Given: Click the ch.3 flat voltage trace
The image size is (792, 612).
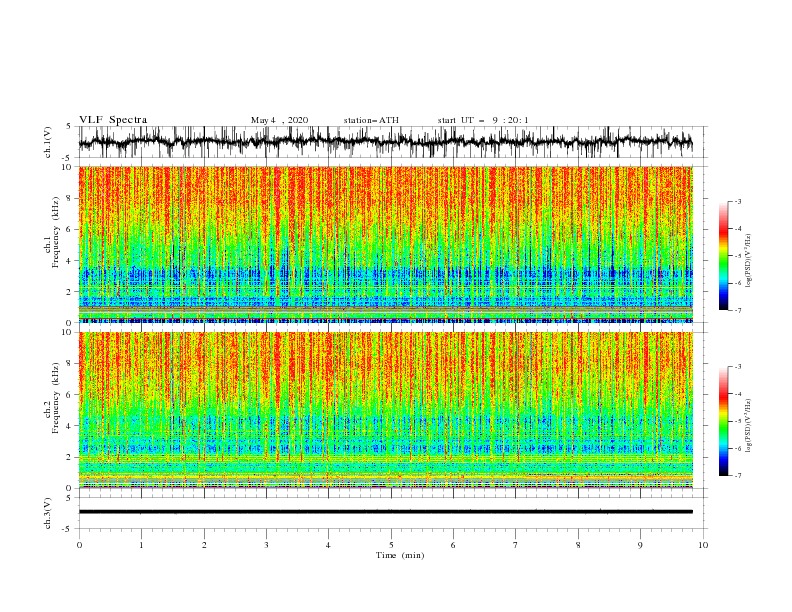Looking at the screenshot, I should [x=385, y=512].
